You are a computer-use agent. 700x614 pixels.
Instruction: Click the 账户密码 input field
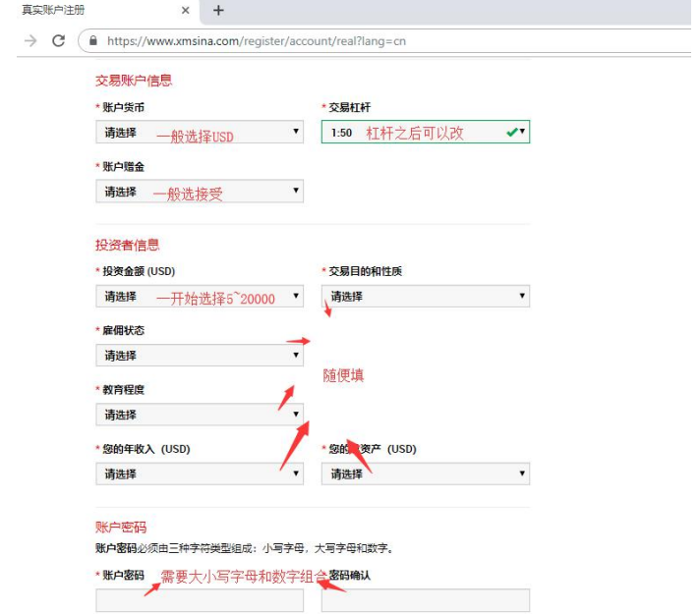click(200, 600)
